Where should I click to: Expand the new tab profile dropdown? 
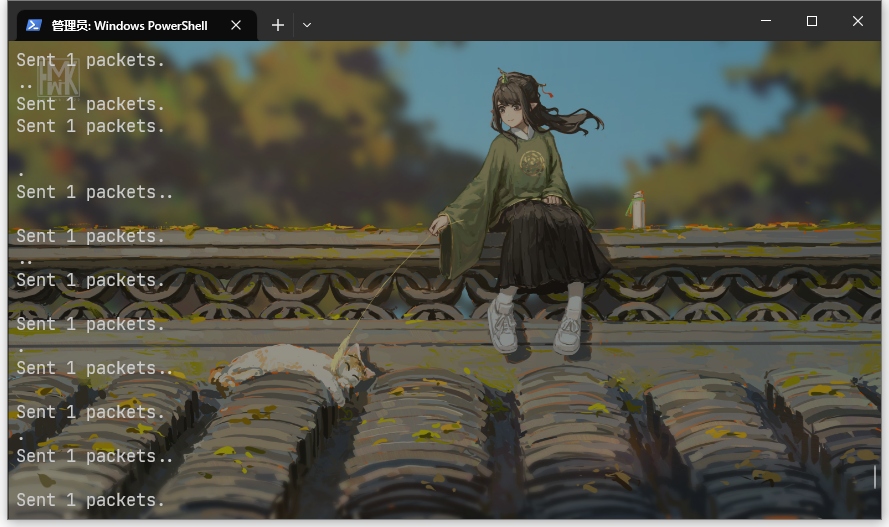tap(307, 26)
